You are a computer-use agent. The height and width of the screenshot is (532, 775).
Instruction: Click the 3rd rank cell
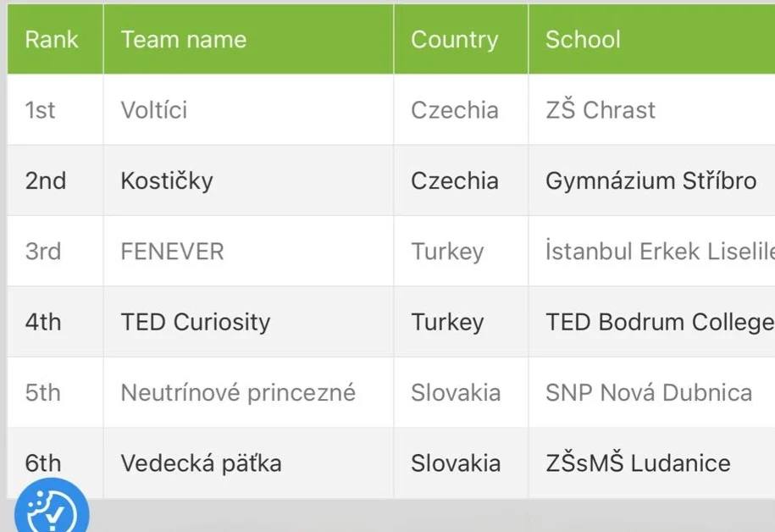42,252
